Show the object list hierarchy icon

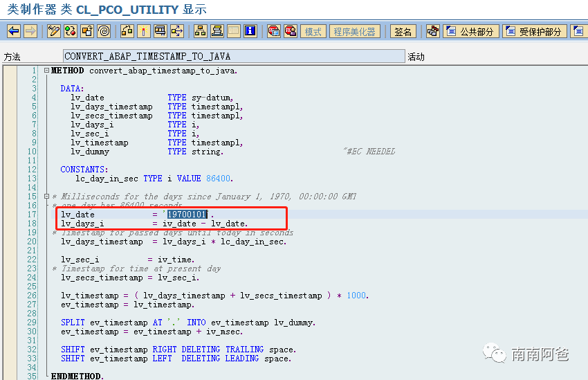(200, 31)
